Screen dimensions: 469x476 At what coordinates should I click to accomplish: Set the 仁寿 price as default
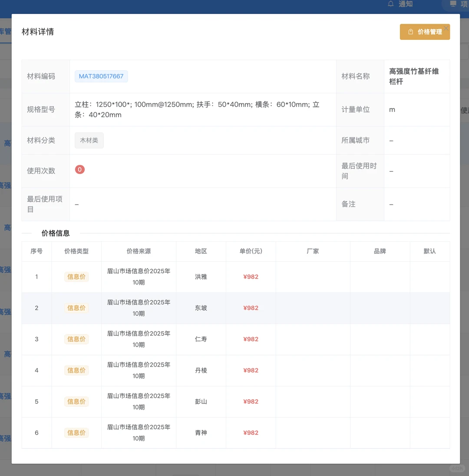point(430,339)
